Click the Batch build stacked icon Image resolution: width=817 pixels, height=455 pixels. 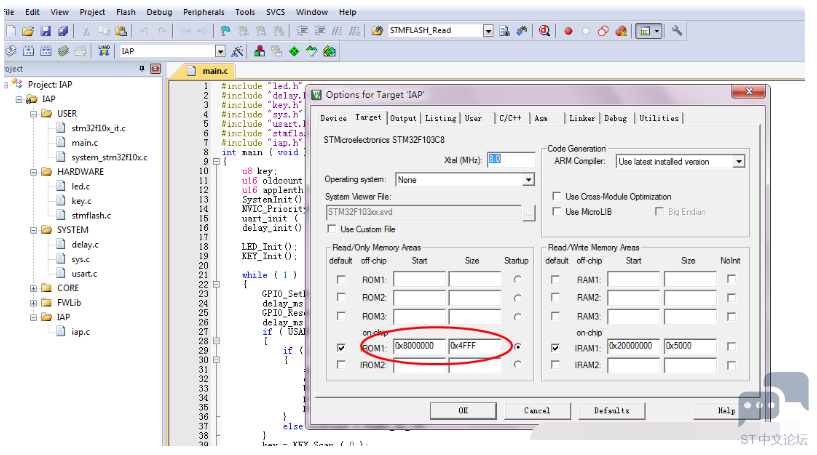coord(63,51)
